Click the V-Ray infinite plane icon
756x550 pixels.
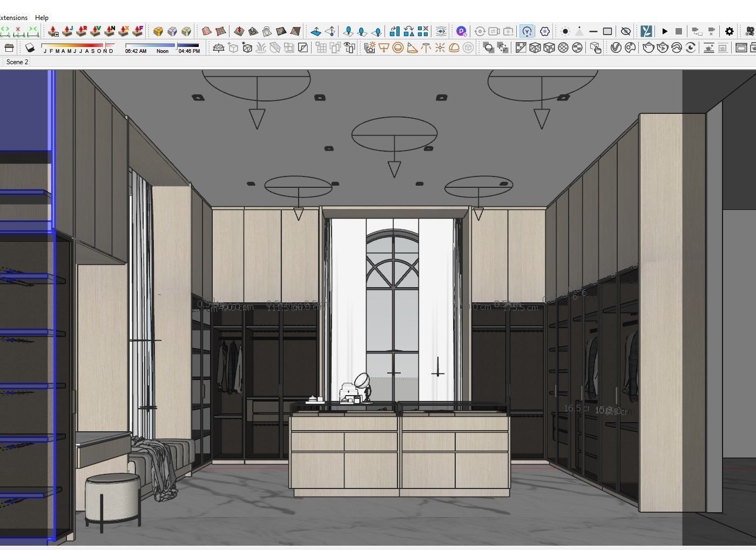coord(218,48)
